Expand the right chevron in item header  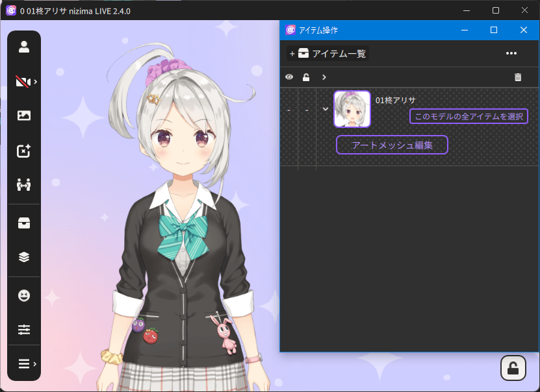click(324, 77)
